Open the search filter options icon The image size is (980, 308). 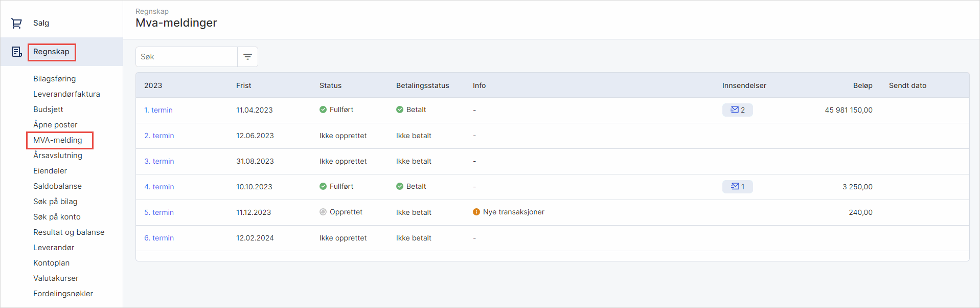pyautogui.click(x=247, y=57)
